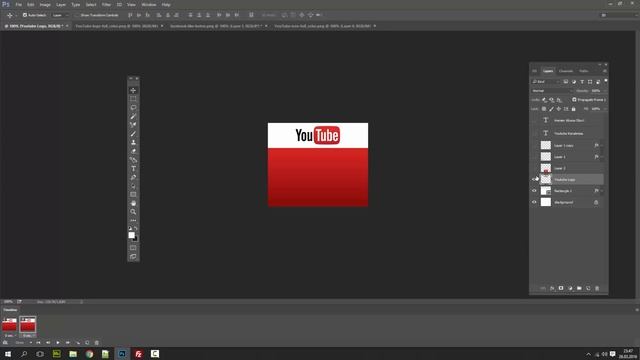Image resolution: width=640 pixels, height=360 pixels.
Task: Select the Brush tool in the toolbox
Action: [x=133, y=133]
